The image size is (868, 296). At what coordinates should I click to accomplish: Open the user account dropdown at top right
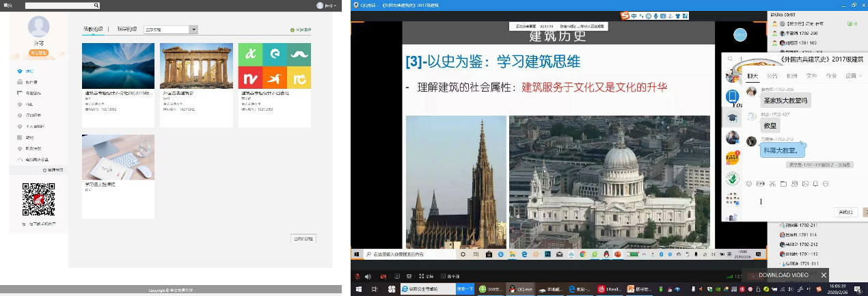326,5
